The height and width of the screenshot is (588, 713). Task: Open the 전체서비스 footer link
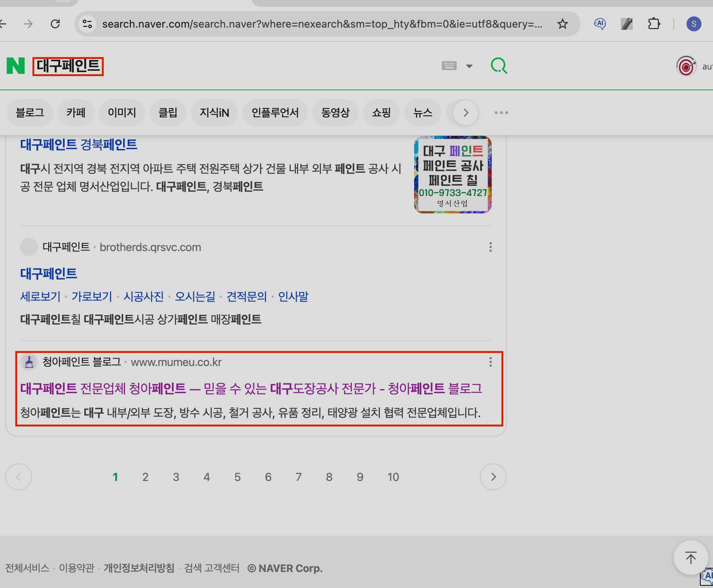(x=27, y=568)
